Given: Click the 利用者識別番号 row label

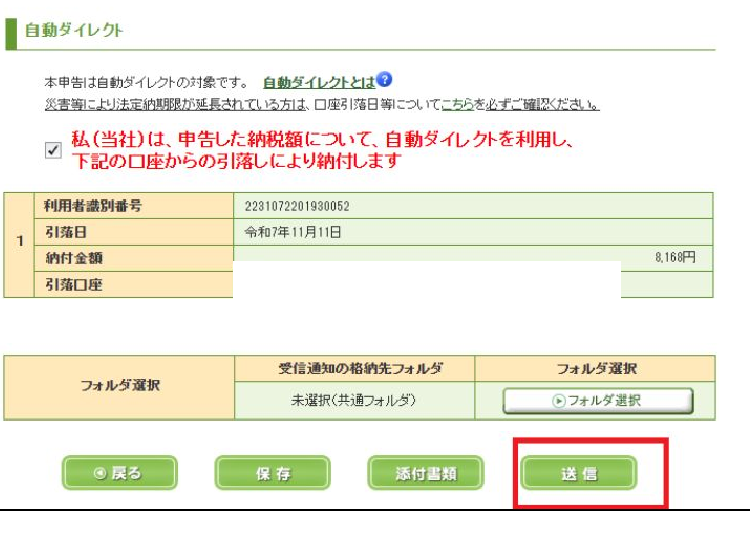Looking at the screenshot, I should tap(92, 206).
